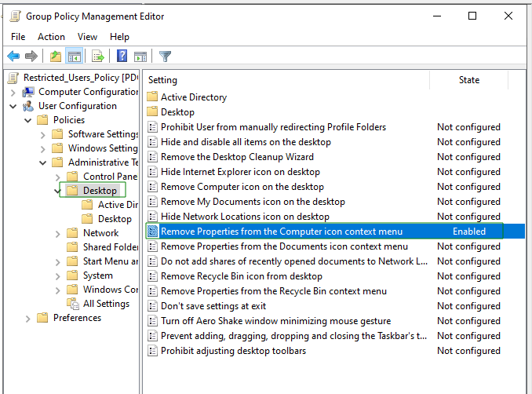Expand the Software Settings node
This screenshot has height=394, width=532.
point(42,135)
